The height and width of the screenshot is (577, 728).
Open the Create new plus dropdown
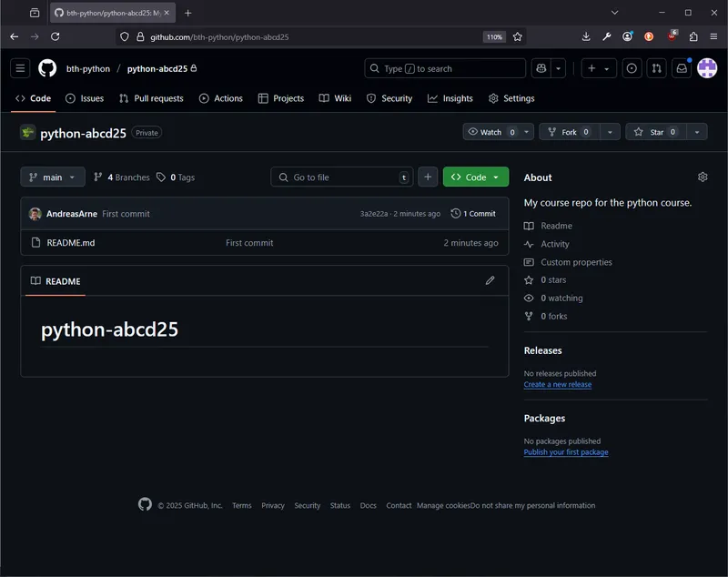pyautogui.click(x=599, y=68)
